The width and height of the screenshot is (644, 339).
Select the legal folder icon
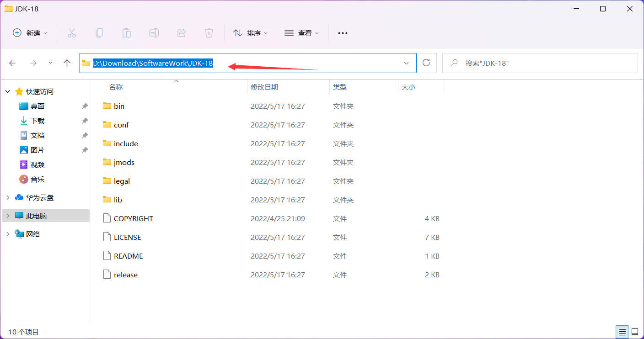pos(107,181)
